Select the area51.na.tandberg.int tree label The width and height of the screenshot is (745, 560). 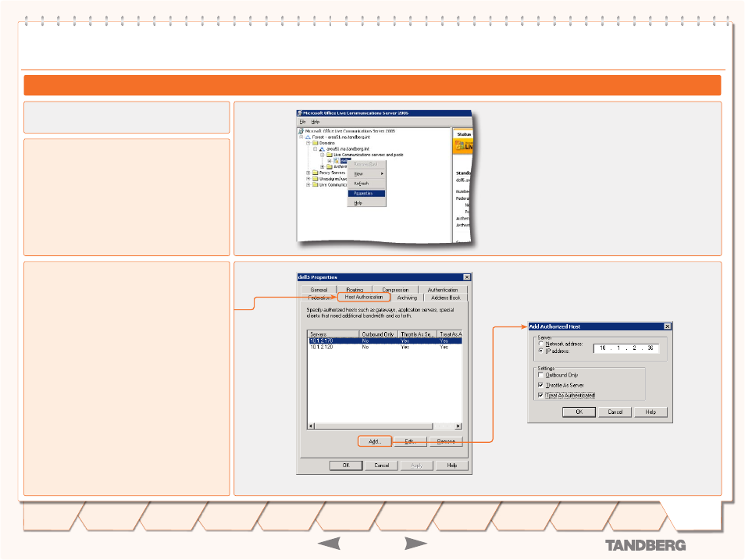point(348,149)
